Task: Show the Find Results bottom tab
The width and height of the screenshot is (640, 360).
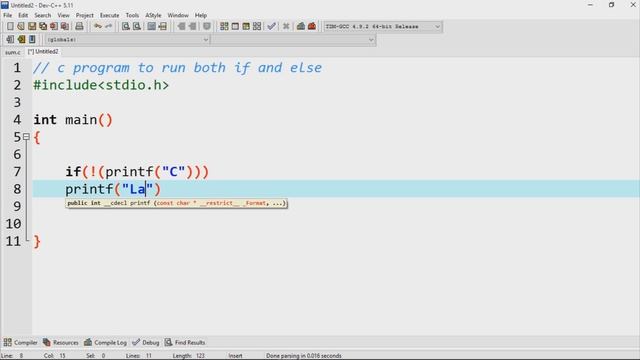Action: [185, 342]
